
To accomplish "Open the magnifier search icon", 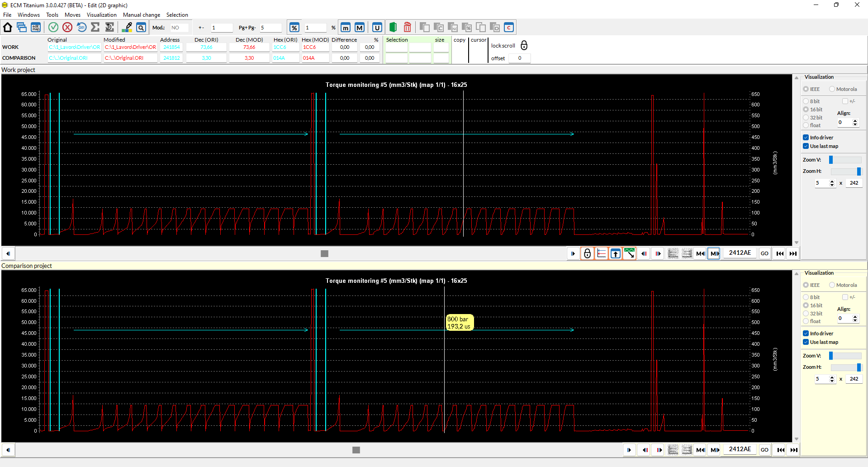I will pyautogui.click(x=141, y=28).
